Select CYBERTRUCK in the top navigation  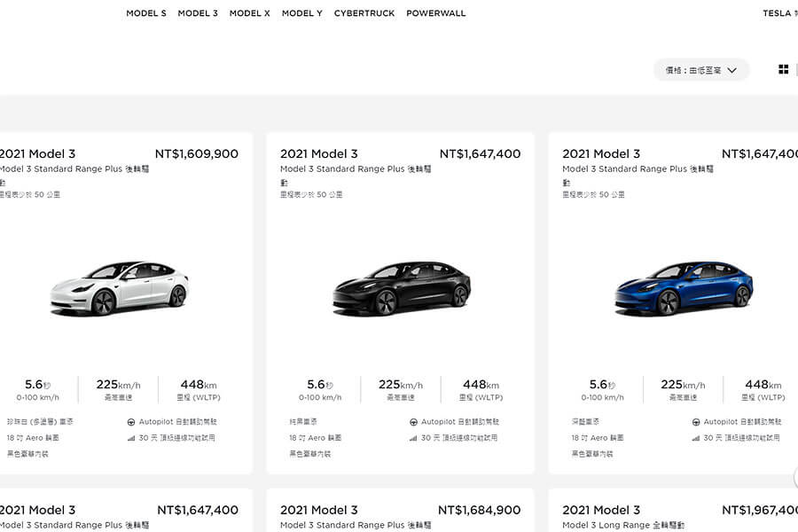click(364, 13)
